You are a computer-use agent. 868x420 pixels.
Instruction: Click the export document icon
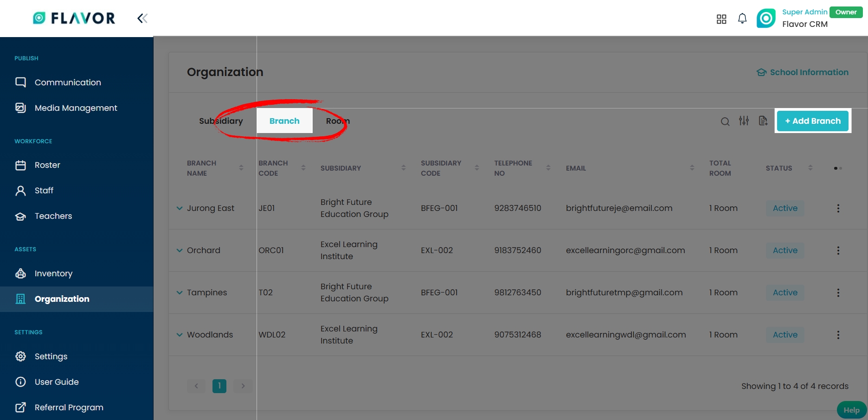pyautogui.click(x=763, y=121)
